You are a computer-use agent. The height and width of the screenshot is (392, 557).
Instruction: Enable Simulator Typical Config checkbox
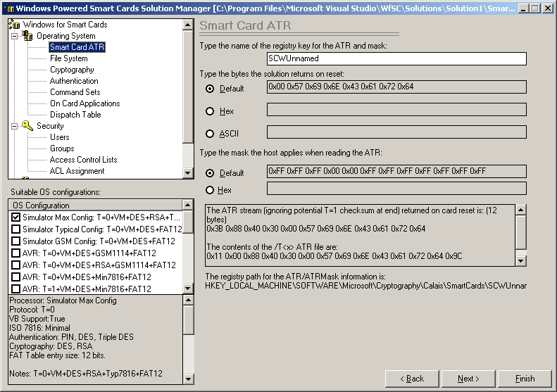(16, 229)
